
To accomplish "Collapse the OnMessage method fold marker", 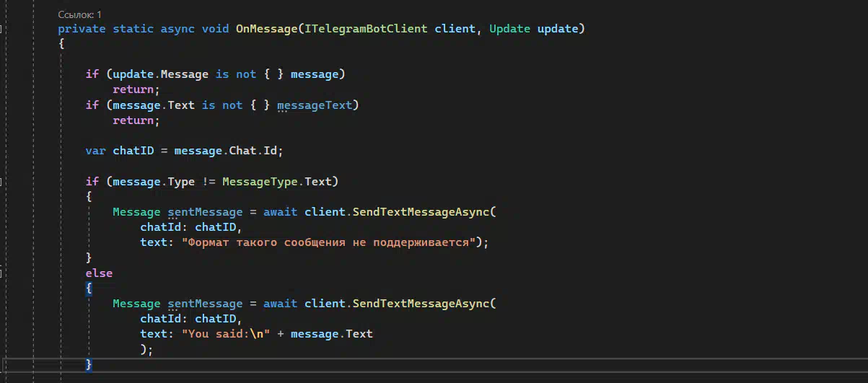I will pos(2,30).
